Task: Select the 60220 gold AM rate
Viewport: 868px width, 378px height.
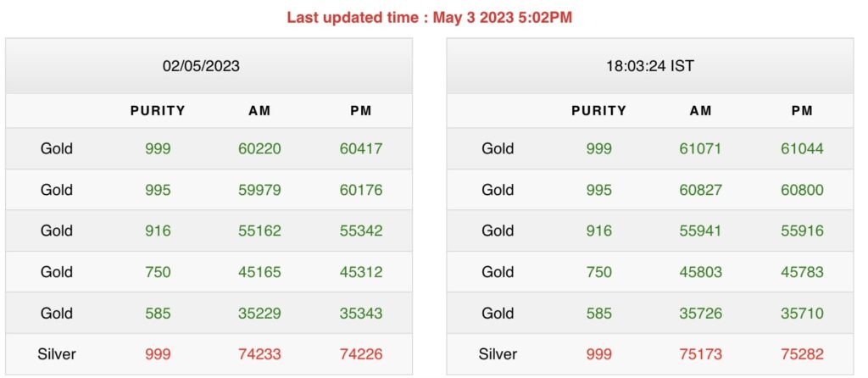Action: click(259, 148)
